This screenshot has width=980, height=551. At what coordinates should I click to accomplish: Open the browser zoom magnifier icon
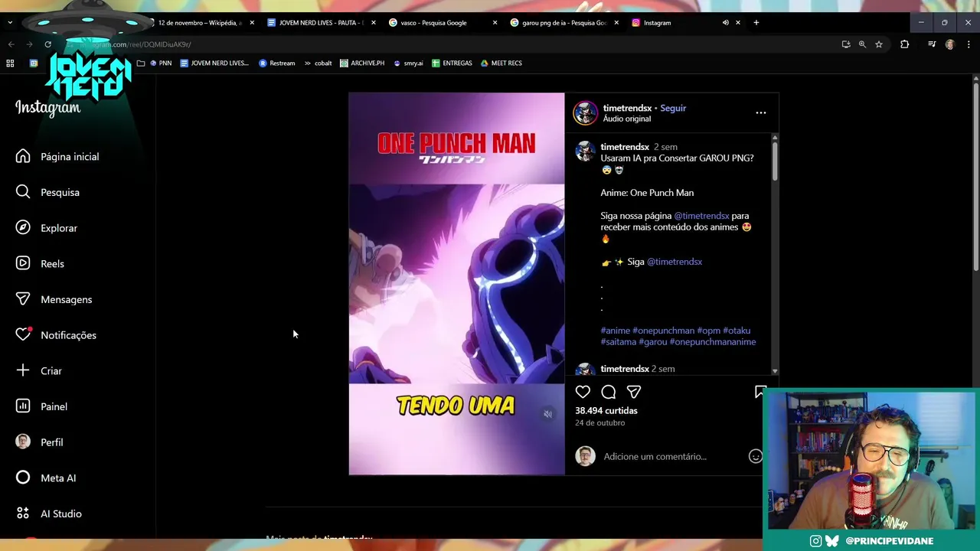pyautogui.click(x=862, y=44)
